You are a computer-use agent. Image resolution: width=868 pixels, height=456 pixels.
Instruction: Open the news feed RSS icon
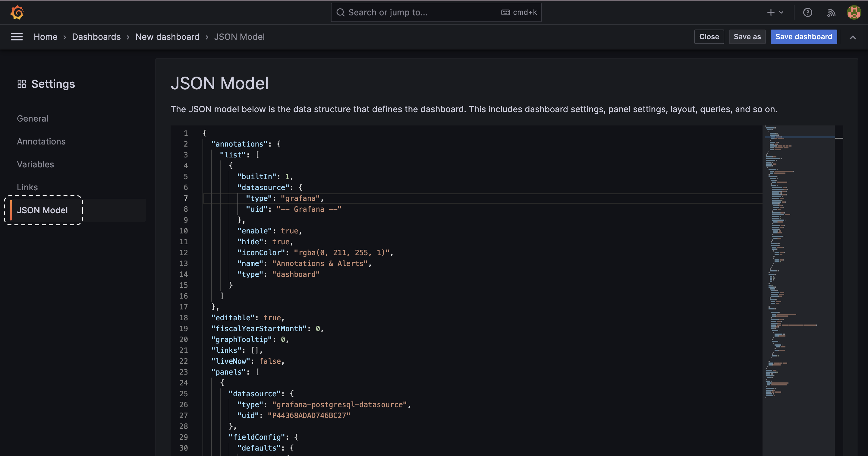point(831,13)
